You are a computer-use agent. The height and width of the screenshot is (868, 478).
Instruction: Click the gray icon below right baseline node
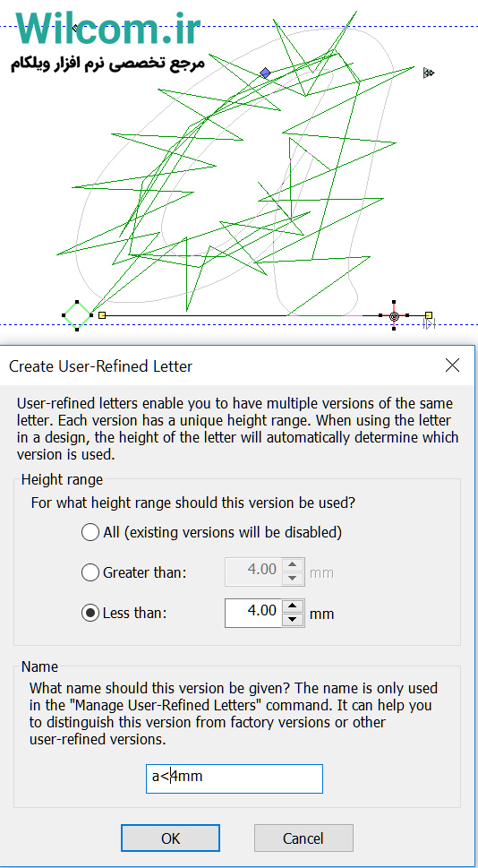[x=429, y=324]
